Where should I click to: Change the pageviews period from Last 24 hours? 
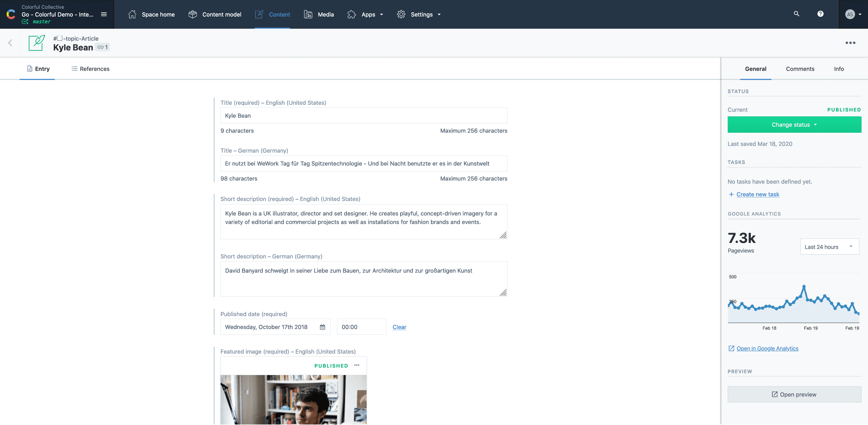point(829,247)
